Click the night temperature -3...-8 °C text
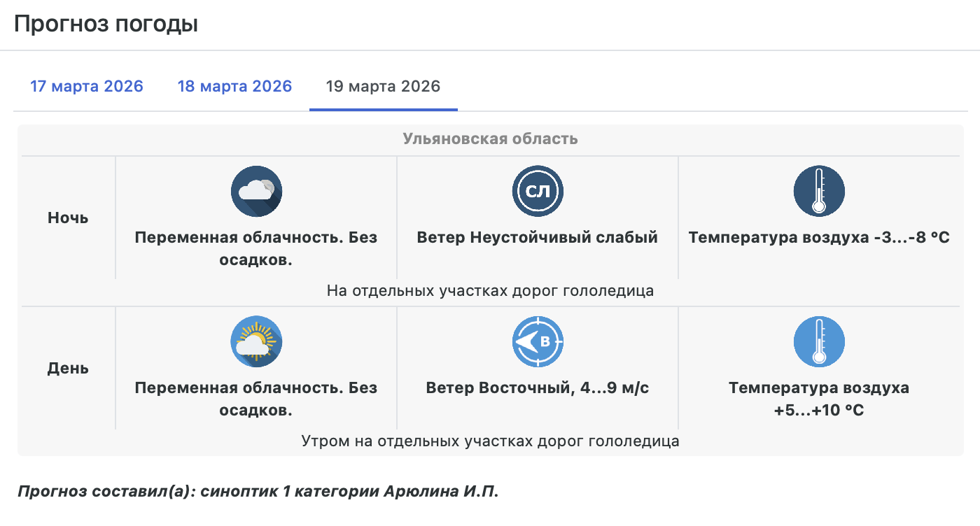 [819, 237]
